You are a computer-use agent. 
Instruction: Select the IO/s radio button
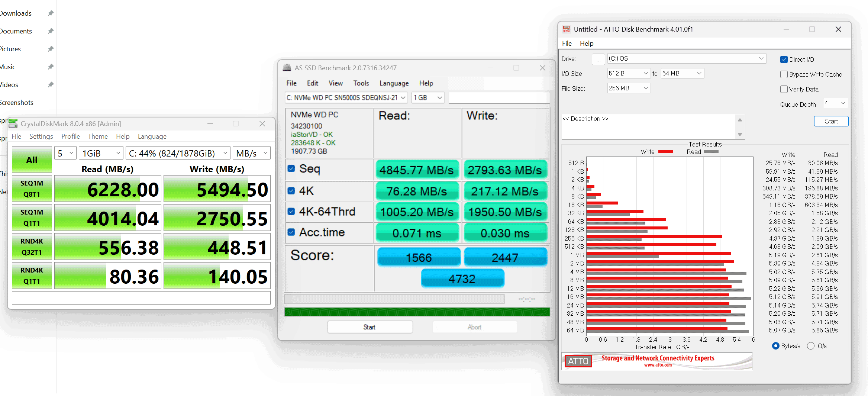coord(811,346)
